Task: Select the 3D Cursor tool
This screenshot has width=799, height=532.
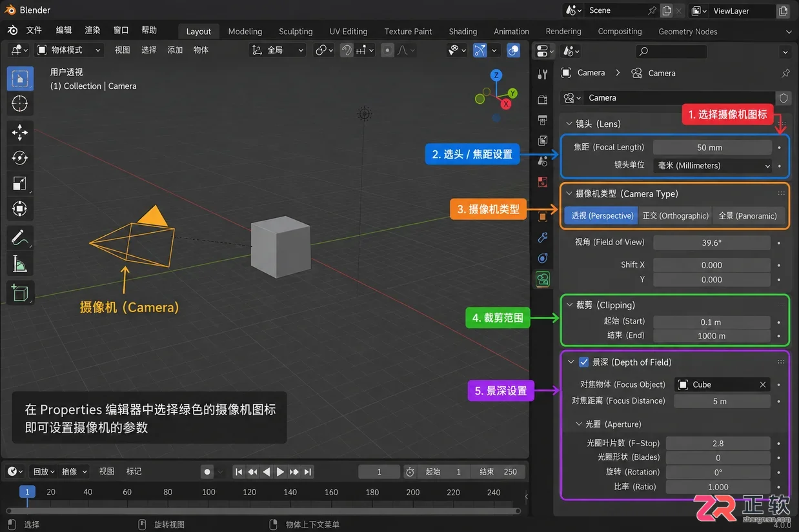Action: coord(20,103)
